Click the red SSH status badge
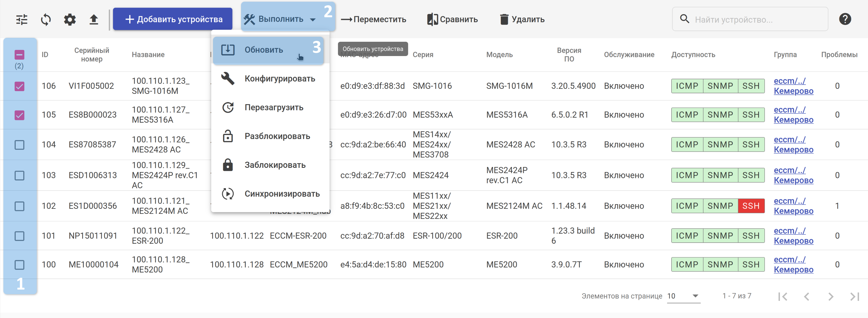The image size is (868, 318). [x=751, y=206]
